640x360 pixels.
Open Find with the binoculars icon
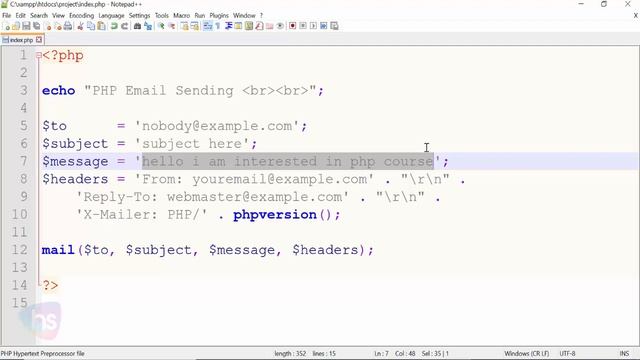(x=137, y=26)
